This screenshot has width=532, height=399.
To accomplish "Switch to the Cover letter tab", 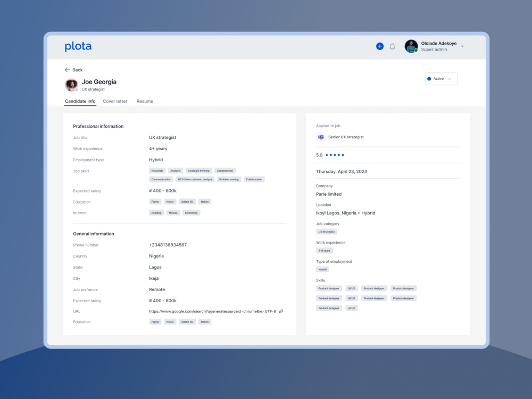I will click(x=115, y=101).
